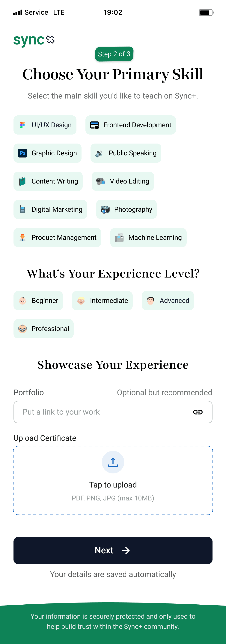Click the link chain icon in Portfolio field
The height and width of the screenshot is (644, 226).
(198, 412)
